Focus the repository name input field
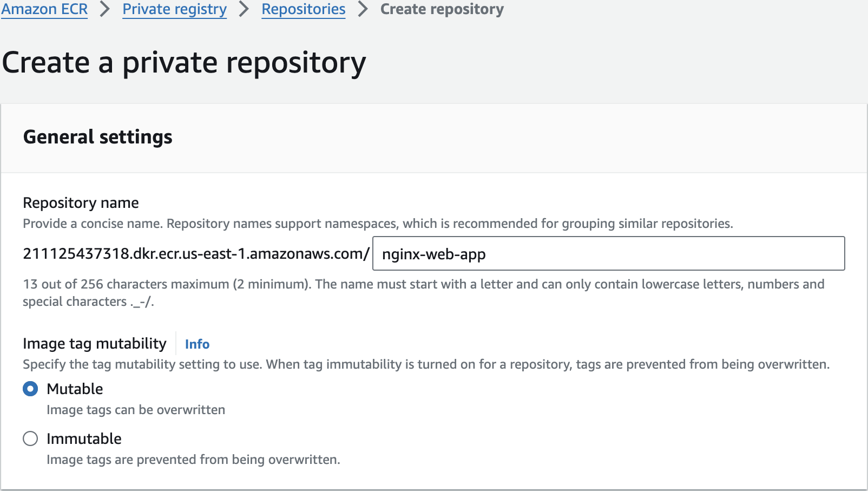868x491 pixels. [x=608, y=253]
